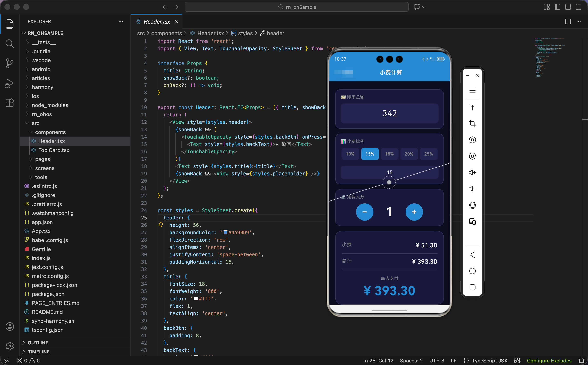The image size is (588, 365).
Task: Open ToolCard.tsx in the explorer
Action: click(75, 150)
